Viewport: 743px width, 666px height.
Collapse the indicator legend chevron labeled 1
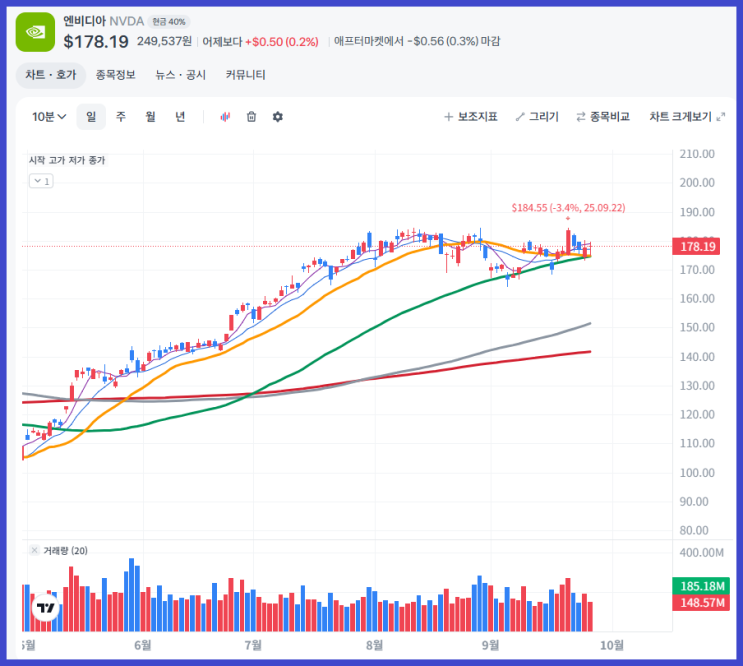click(41, 181)
